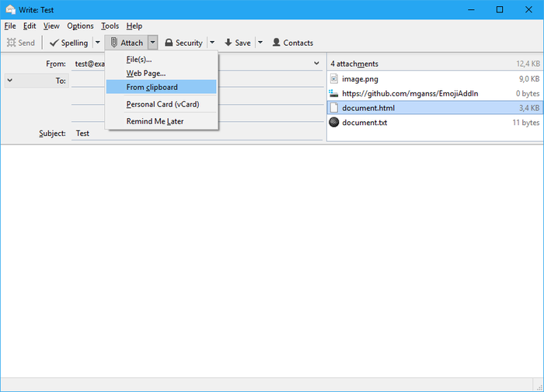544x392 pixels.
Task: Focus the To recipient field
Action: (x=197, y=81)
